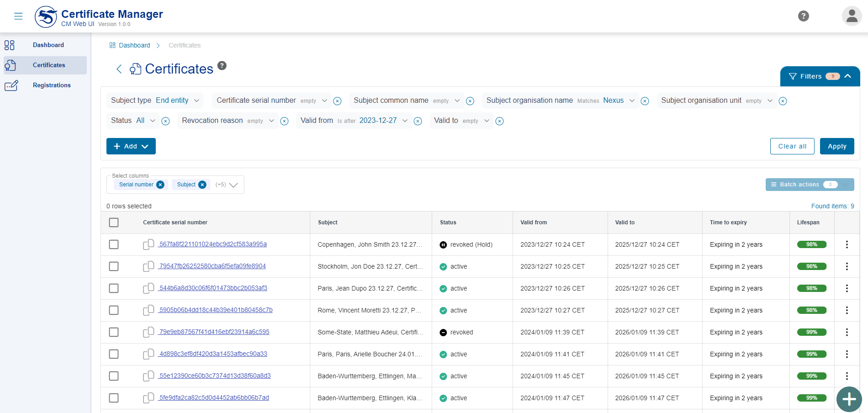Click the help question mark icon in header
868x413 pixels.
point(803,16)
